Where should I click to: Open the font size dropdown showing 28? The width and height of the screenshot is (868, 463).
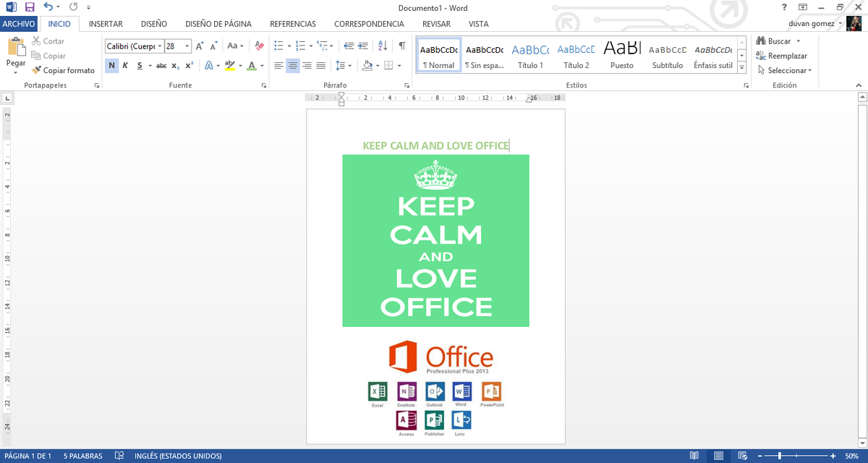[187, 46]
